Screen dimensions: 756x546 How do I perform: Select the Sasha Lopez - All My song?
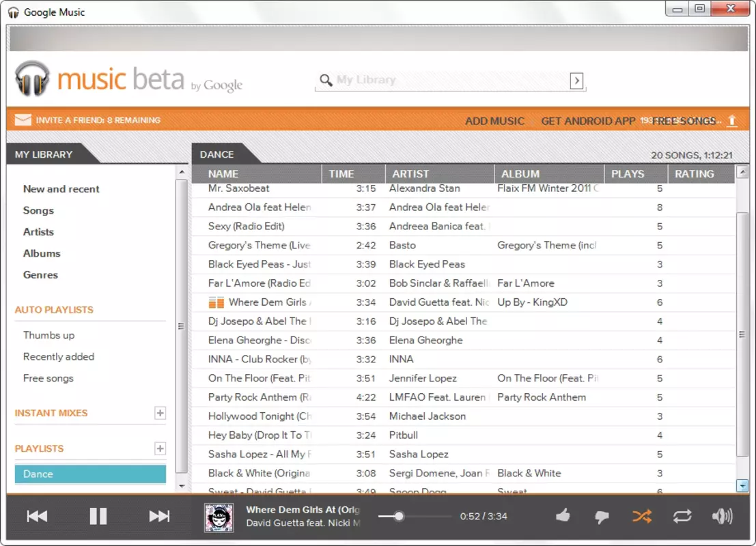260,454
